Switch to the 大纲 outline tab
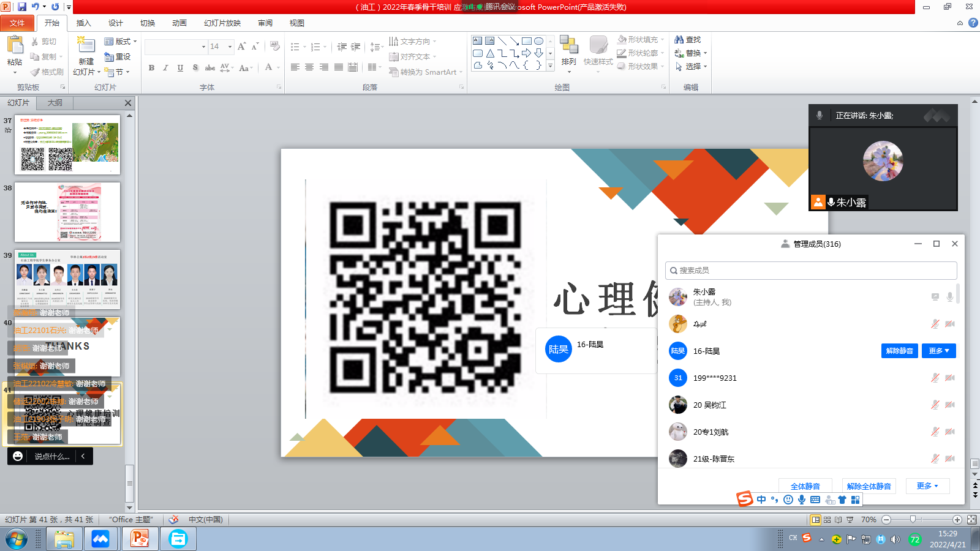The height and width of the screenshot is (551, 980). [55, 103]
